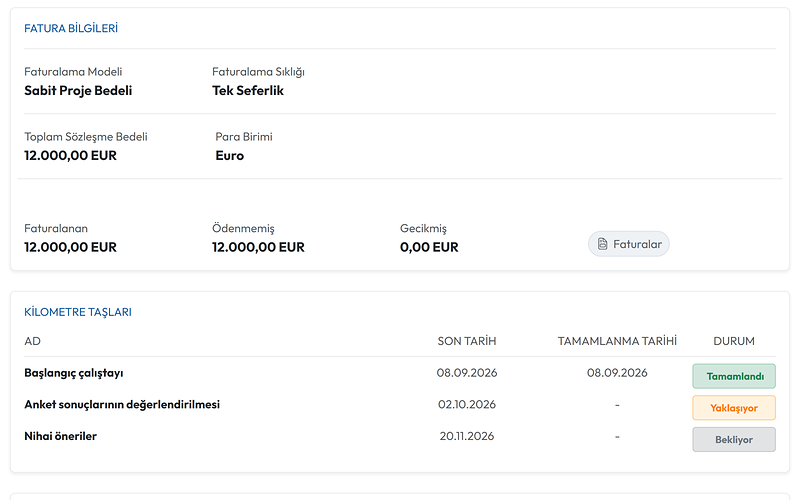800x500 pixels.
Task: Click the amount under Ödenmemiş
Action: [x=258, y=247]
